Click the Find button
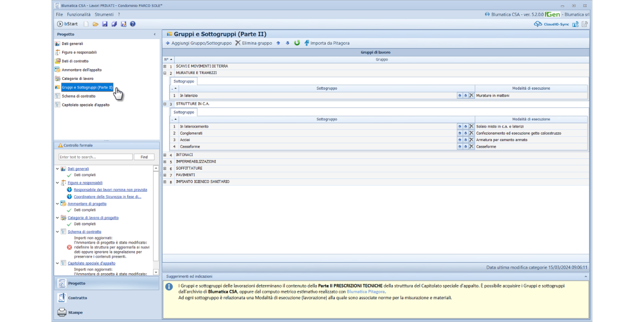 (144, 157)
